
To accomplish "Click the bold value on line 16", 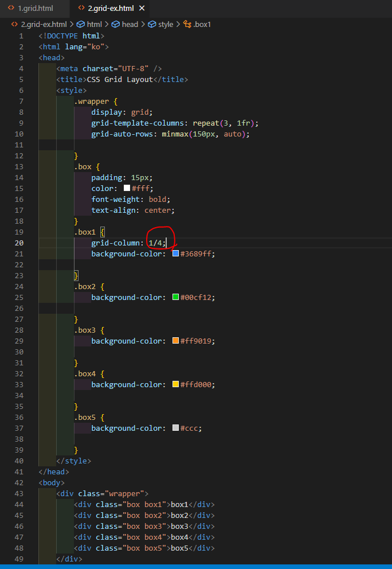I will point(158,199).
